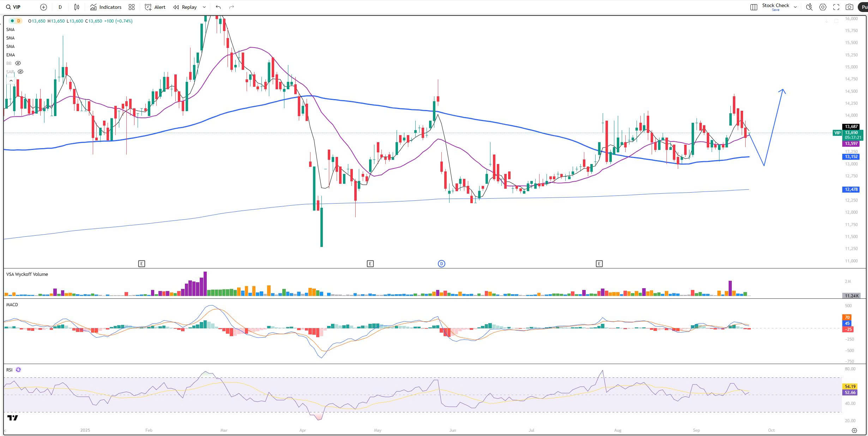The image size is (868, 436).
Task: Show the hidden BB indicator
Action: [x=18, y=63]
